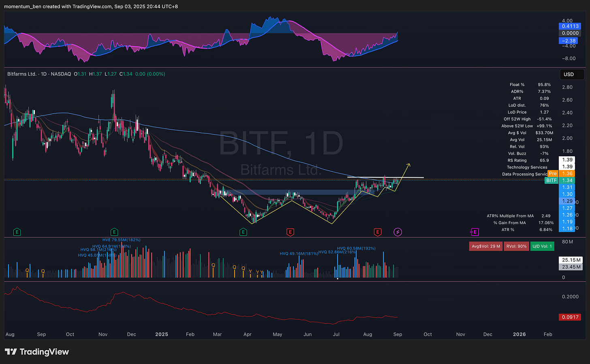
Task: Open the green earnings marker at November 2024
Action: (114, 232)
